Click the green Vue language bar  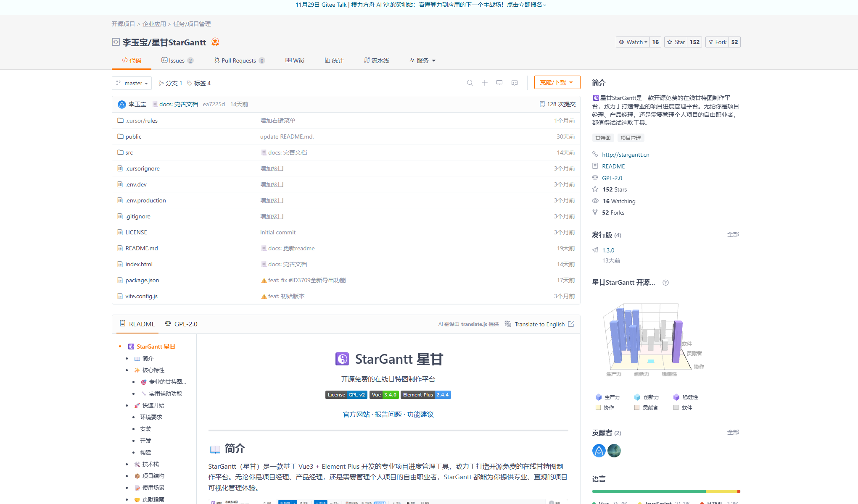point(647,491)
